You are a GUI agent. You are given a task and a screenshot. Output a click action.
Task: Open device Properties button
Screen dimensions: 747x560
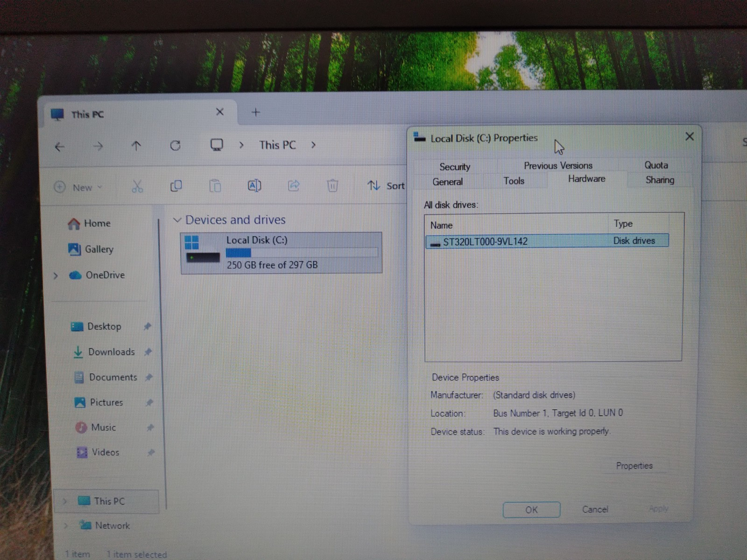(634, 466)
